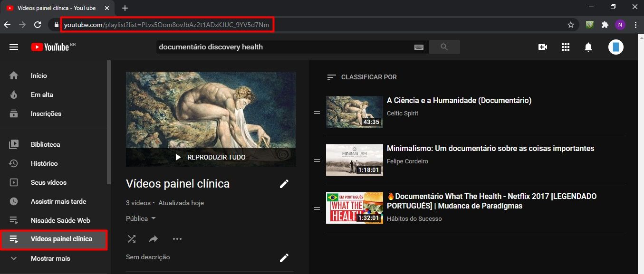Select the Vídeos painel clínica - YouTube tab
The image size is (644, 274).
tap(58, 8)
